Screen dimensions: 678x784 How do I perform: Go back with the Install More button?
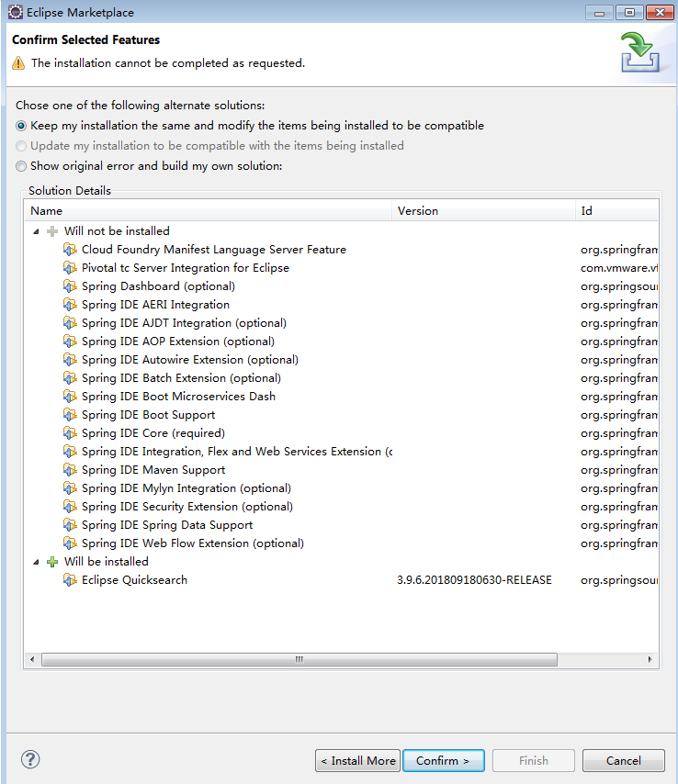tap(357, 760)
